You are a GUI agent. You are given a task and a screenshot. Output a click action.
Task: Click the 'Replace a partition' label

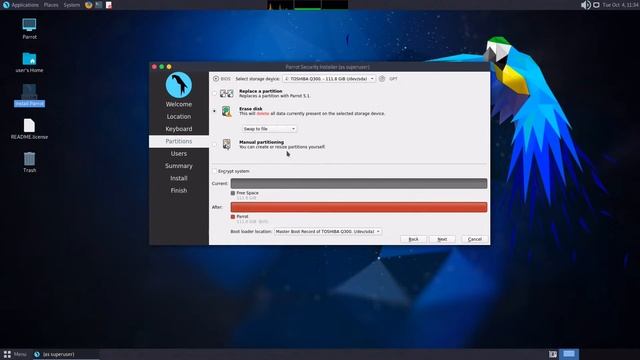pyautogui.click(x=260, y=91)
